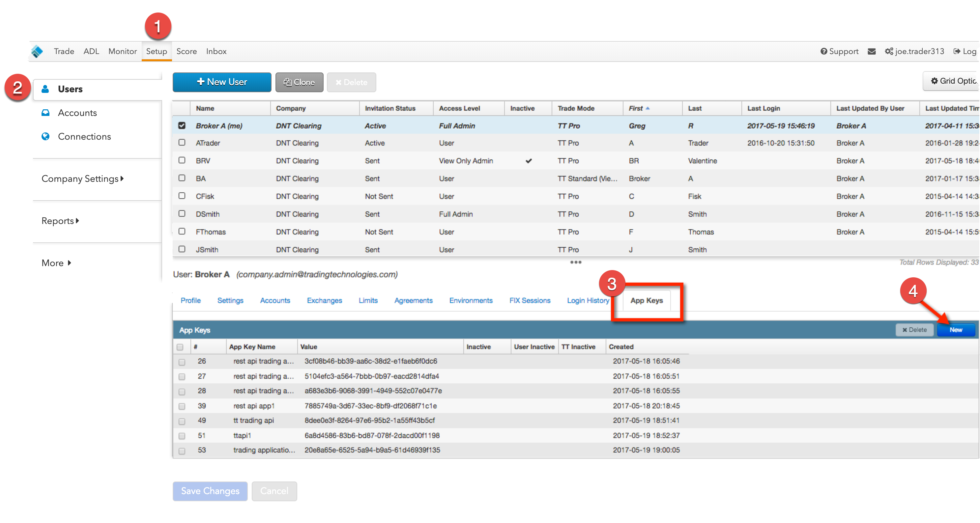Click 'View Only Admin' access level cell
The image size is (980, 523).
tap(466, 161)
